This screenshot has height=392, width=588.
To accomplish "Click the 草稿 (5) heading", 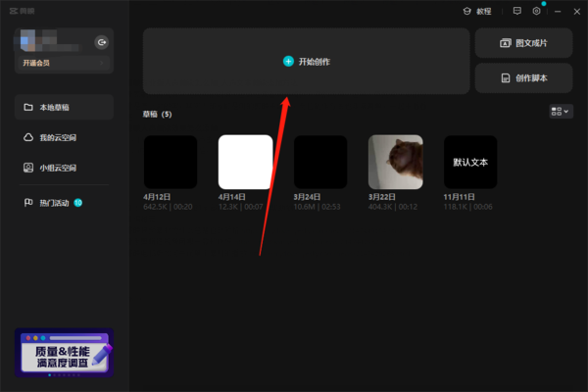I will pyautogui.click(x=157, y=114).
